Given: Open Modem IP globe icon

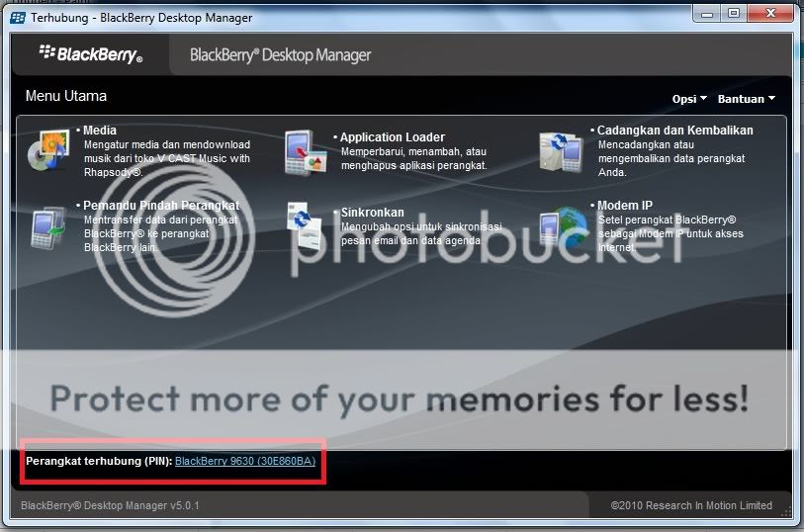Looking at the screenshot, I should 563,226.
